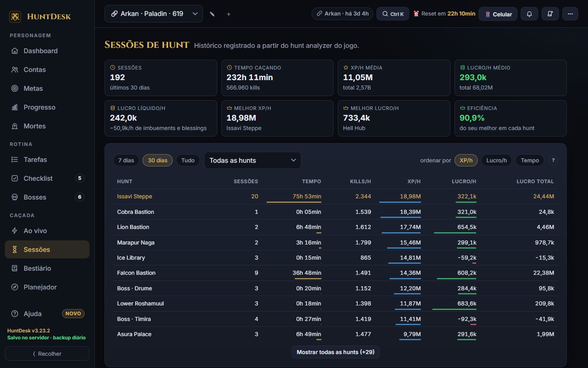The height and width of the screenshot is (368, 588).
Task: Collapse sidebar with Recolher
Action: [47, 354]
